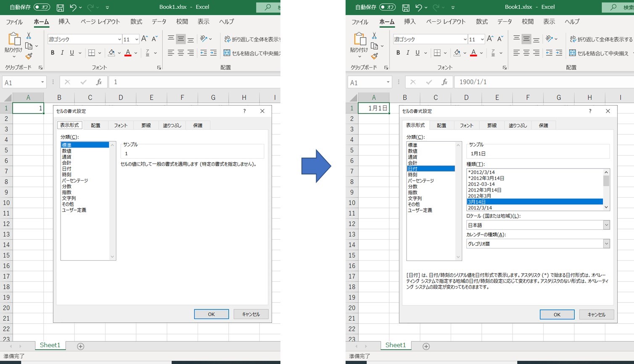
Task: Center text horizontally in right window ribbon
Action: click(526, 53)
